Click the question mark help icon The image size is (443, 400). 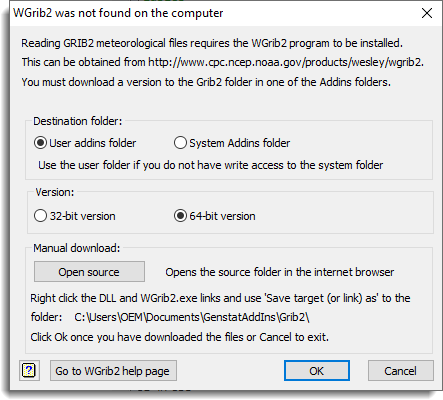pos(29,370)
